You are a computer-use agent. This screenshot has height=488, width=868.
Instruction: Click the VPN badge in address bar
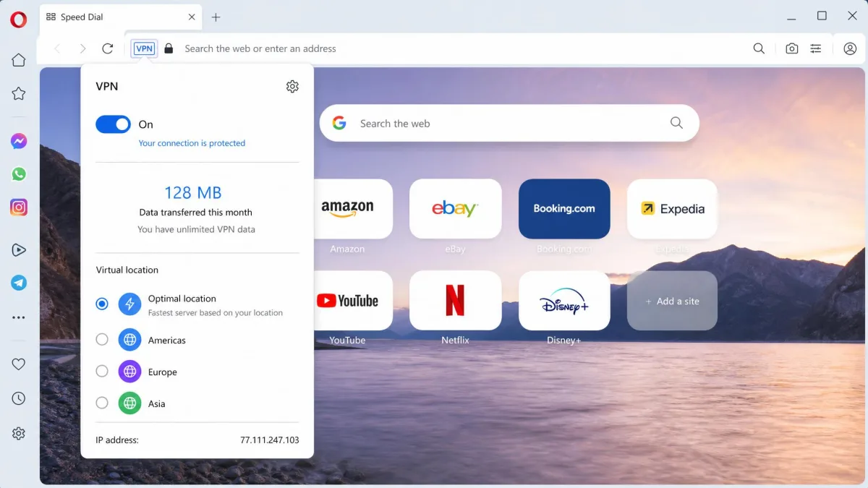tap(144, 48)
